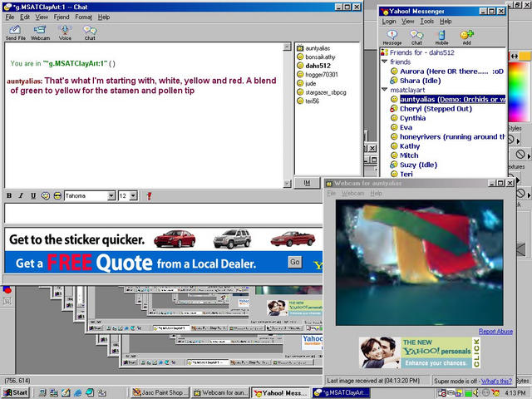Open Help menu in webcam window
The height and width of the screenshot is (399, 532).
376,193
